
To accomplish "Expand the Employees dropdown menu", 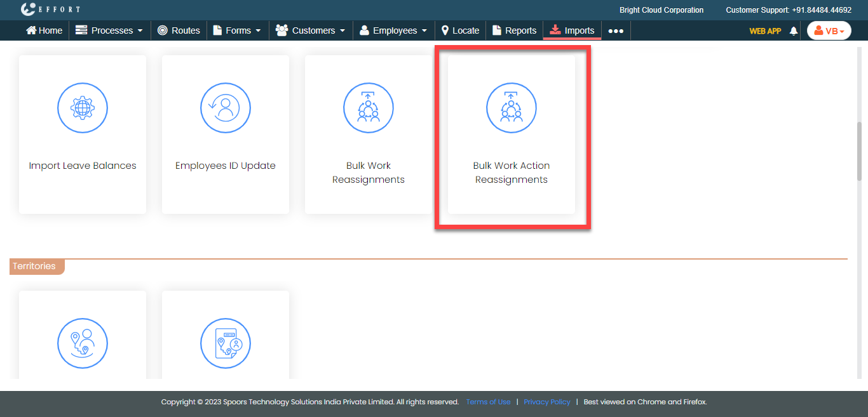I will [393, 30].
